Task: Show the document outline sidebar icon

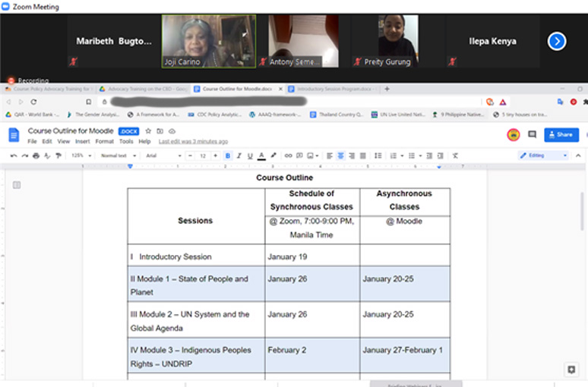Action: [17, 184]
